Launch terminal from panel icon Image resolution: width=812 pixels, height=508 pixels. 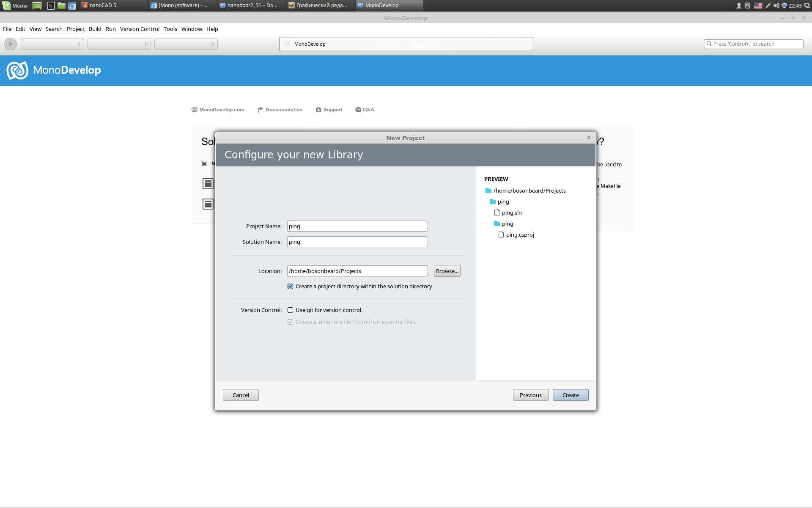click(x=51, y=6)
